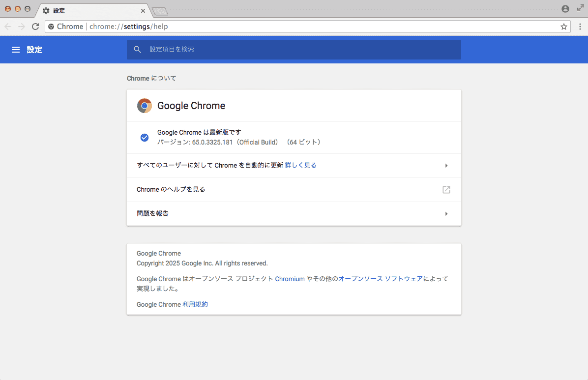Click the Google Chrome logo
Viewport: 588px width, 380px height.
click(145, 106)
